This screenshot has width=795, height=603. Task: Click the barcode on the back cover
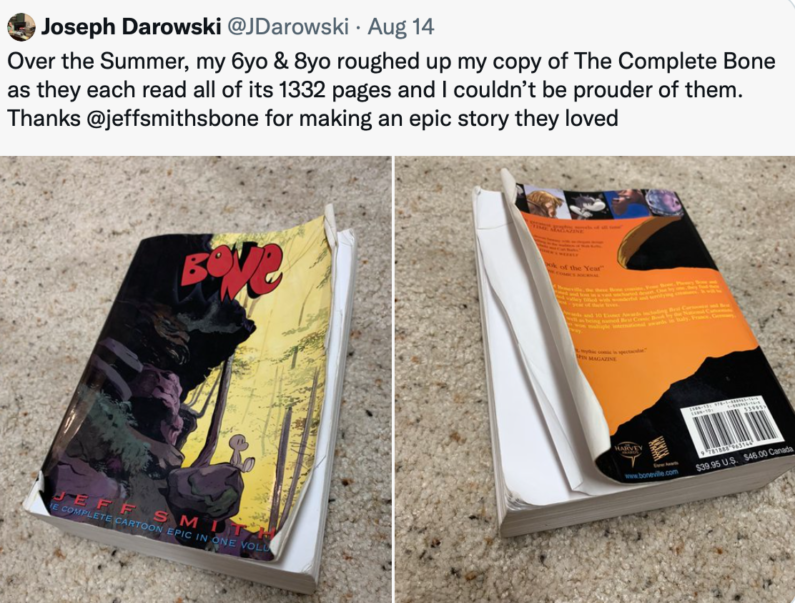734,429
